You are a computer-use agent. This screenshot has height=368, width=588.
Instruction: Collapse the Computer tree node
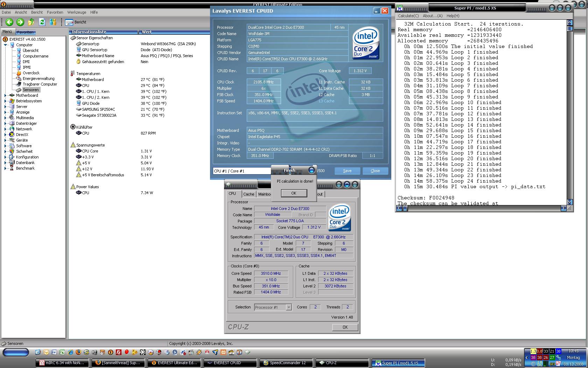coord(6,45)
